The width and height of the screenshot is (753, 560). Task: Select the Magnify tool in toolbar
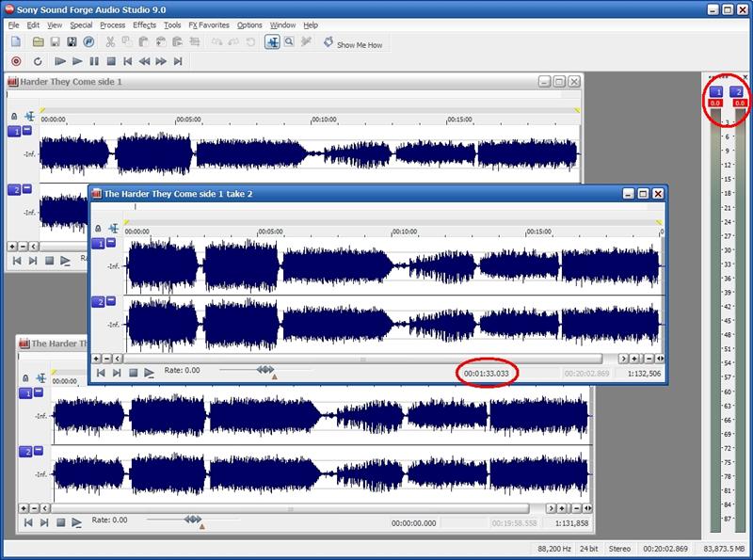click(x=290, y=42)
